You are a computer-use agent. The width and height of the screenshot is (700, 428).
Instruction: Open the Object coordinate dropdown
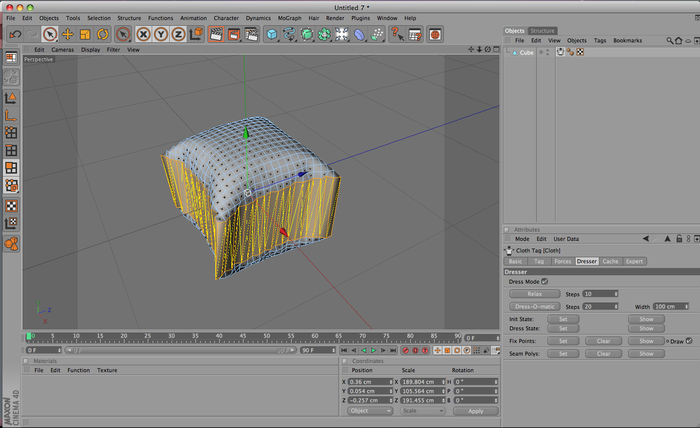[x=370, y=411]
